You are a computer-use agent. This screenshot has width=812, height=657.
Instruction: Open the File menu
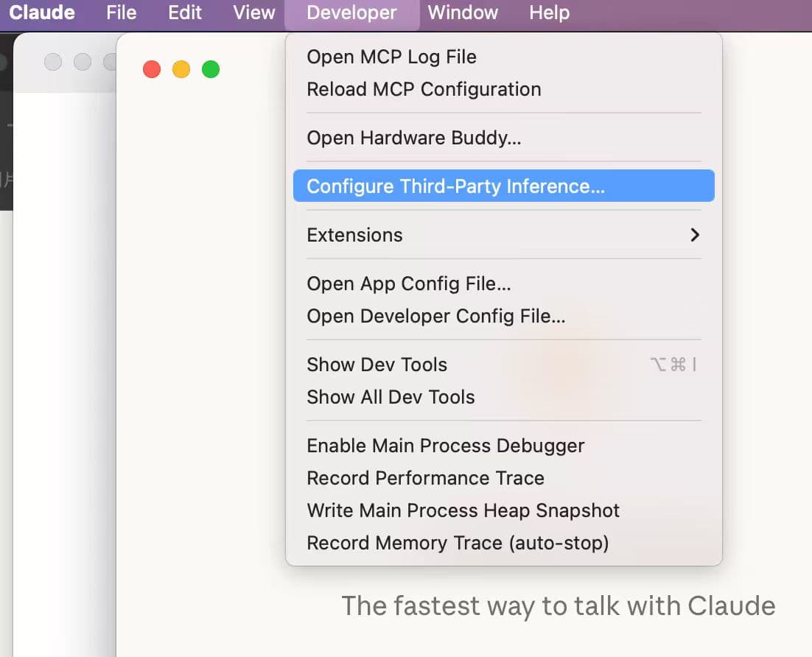tap(121, 13)
